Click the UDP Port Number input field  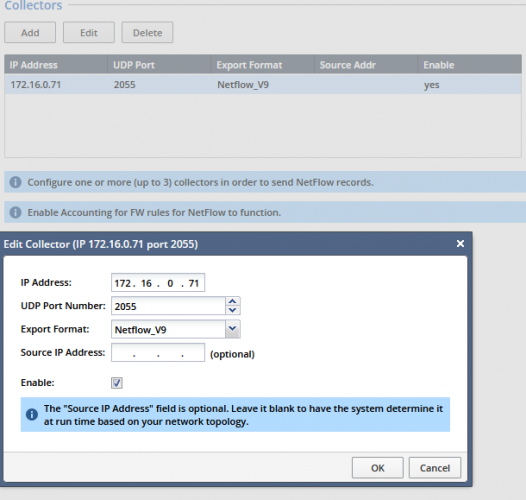click(168, 306)
